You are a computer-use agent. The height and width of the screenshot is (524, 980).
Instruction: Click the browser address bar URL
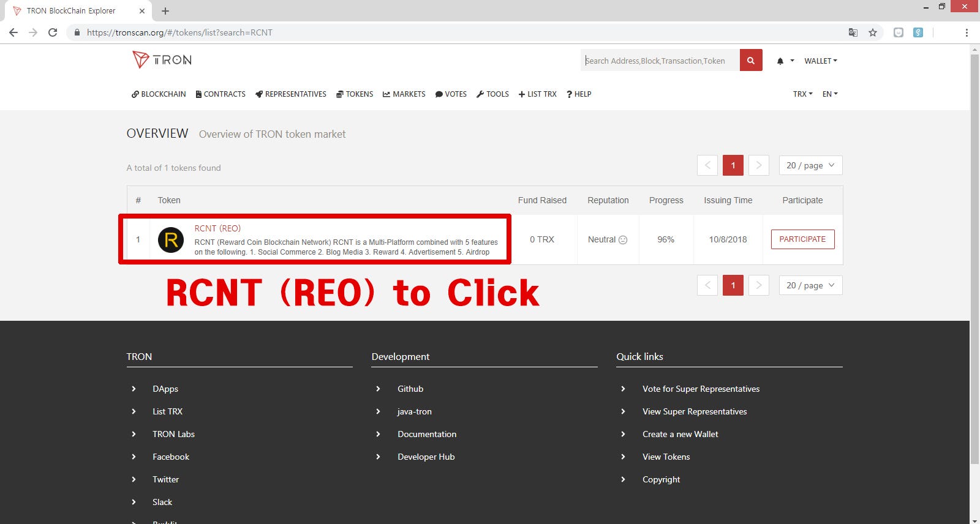[x=179, y=32]
